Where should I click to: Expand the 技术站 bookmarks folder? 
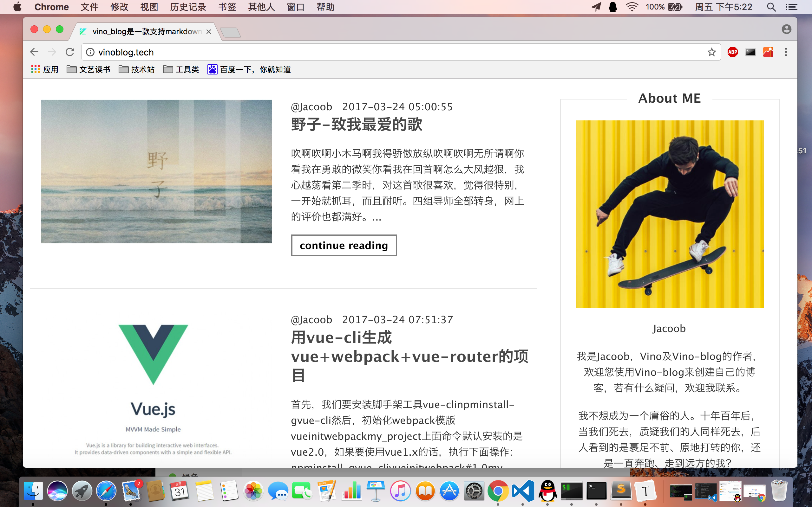(137, 69)
